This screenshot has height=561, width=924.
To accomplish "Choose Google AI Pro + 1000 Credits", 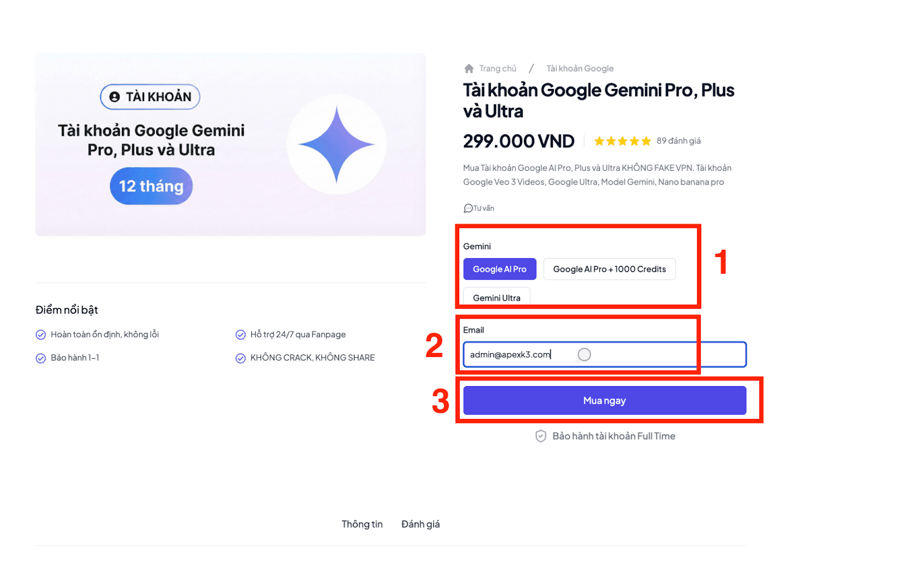I will pos(609,270).
